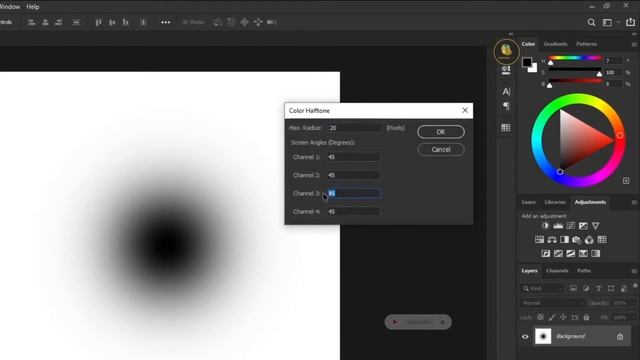Toggle filter for shape layers
This screenshot has height=360, width=640.
pos(611,289)
